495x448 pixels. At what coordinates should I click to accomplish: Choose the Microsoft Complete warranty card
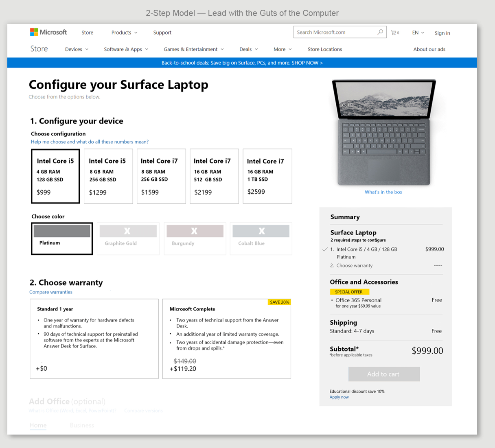[226, 339]
